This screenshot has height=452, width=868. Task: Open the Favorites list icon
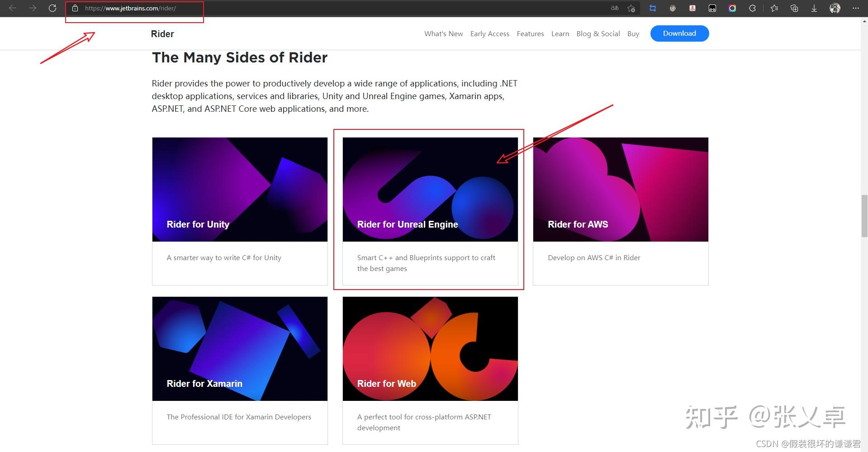tap(774, 8)
